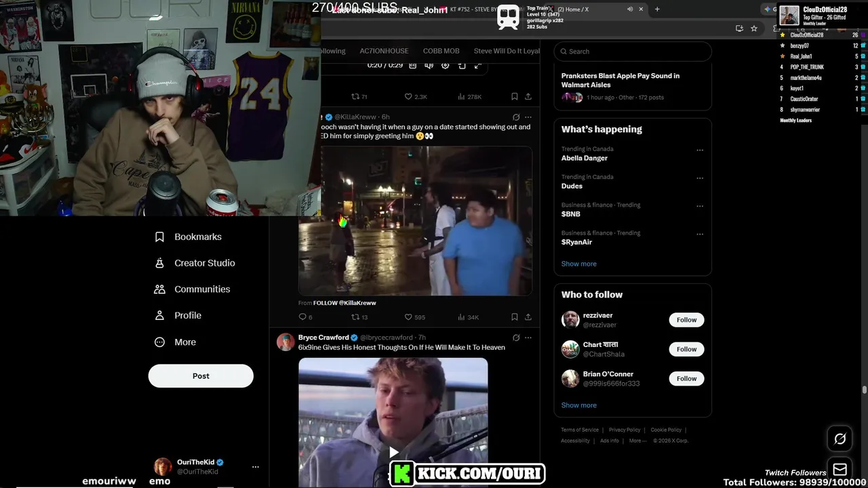View analytics showing 278K views
Screen dimensions: 868x488
(x=469, y=97)
